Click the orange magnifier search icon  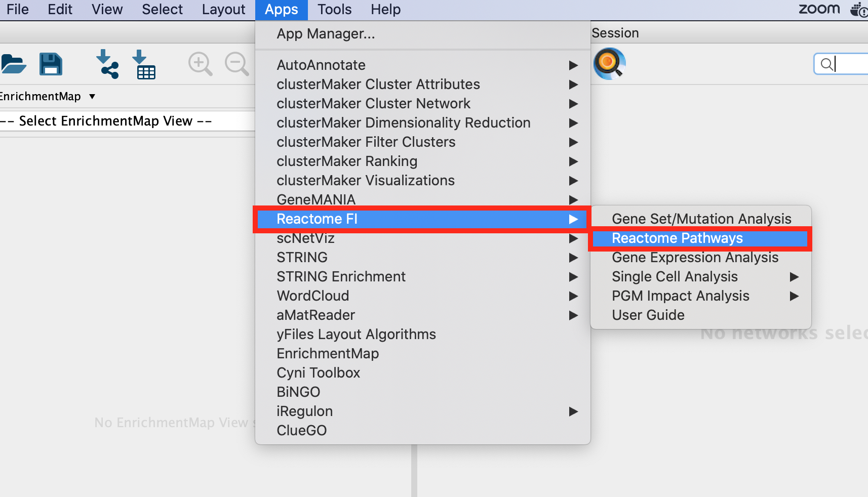[609, 64]
